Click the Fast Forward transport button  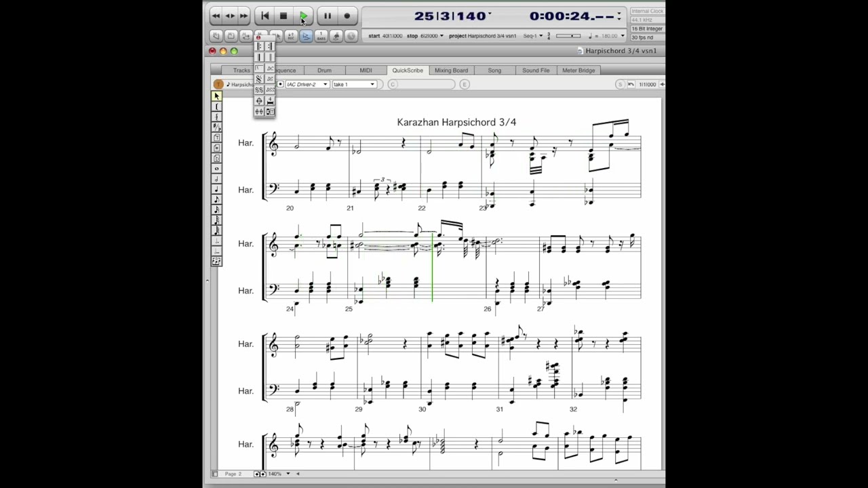click(x=243, y=16)
